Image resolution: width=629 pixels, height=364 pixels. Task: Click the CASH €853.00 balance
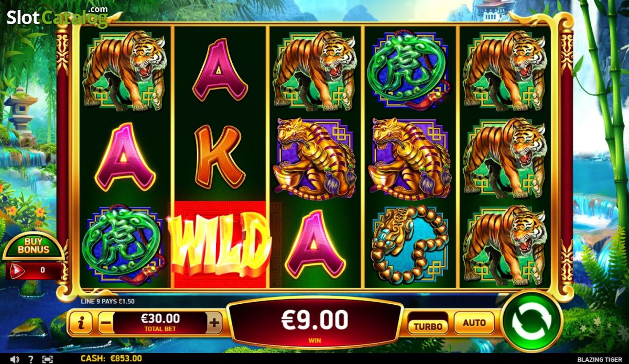[x=111, y=358]
